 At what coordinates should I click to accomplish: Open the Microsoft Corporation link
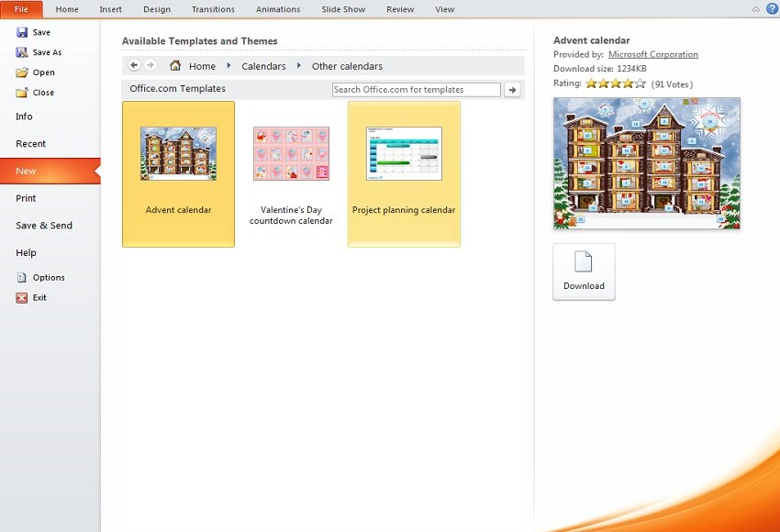652,55
